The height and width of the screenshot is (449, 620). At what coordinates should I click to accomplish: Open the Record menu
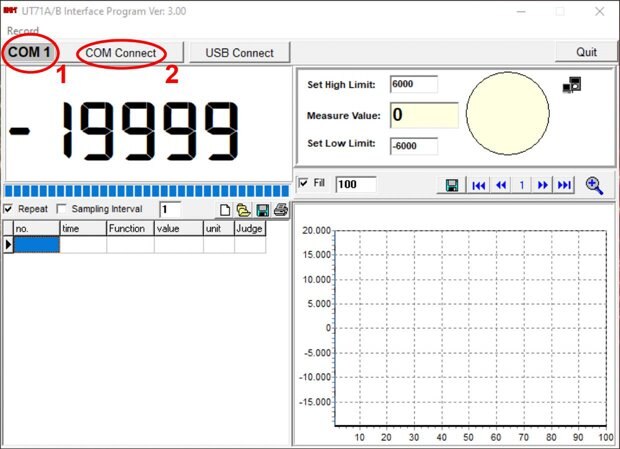click(x=23, y=31)
